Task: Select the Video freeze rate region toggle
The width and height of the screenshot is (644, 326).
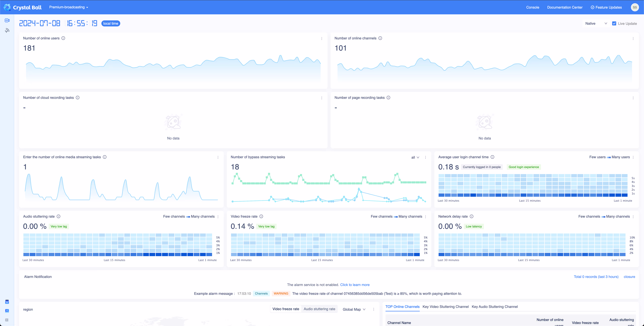Action: (286, 309)
